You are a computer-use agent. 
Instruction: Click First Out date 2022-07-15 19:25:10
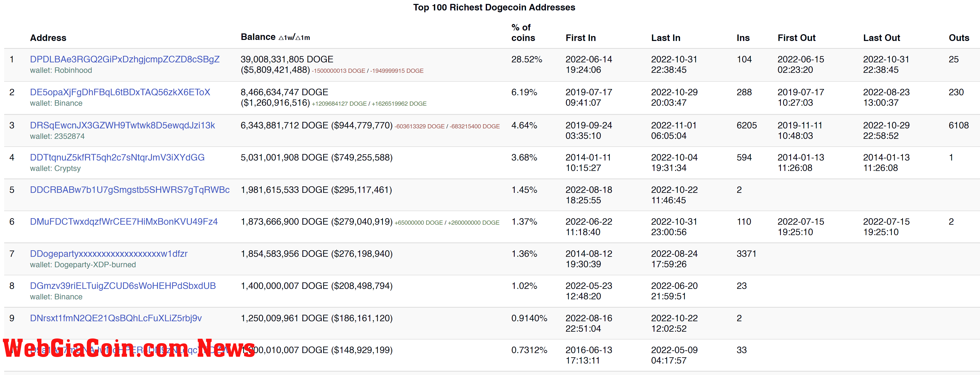801,227
